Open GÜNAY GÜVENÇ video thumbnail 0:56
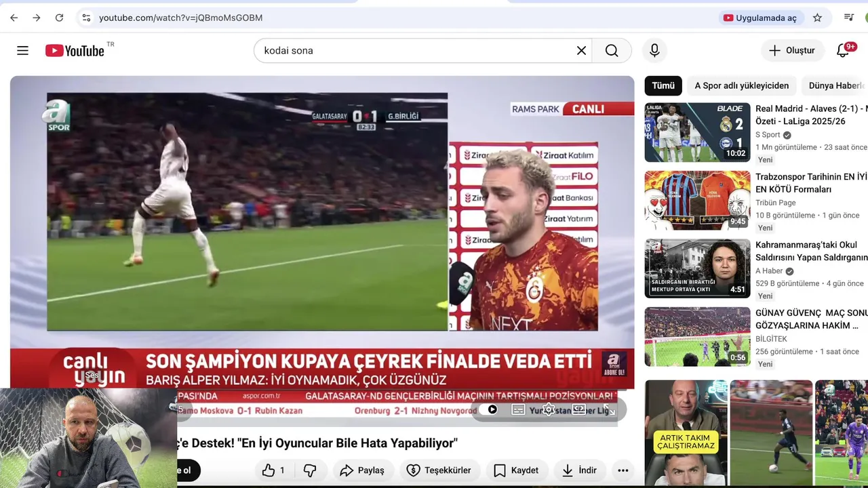 pos(697,337)
